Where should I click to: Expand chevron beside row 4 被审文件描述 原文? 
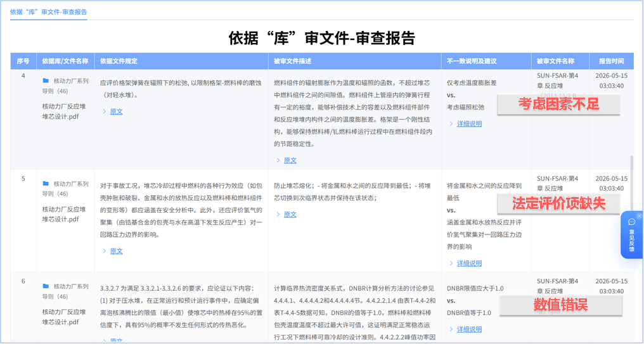click(x=278, y=160)
